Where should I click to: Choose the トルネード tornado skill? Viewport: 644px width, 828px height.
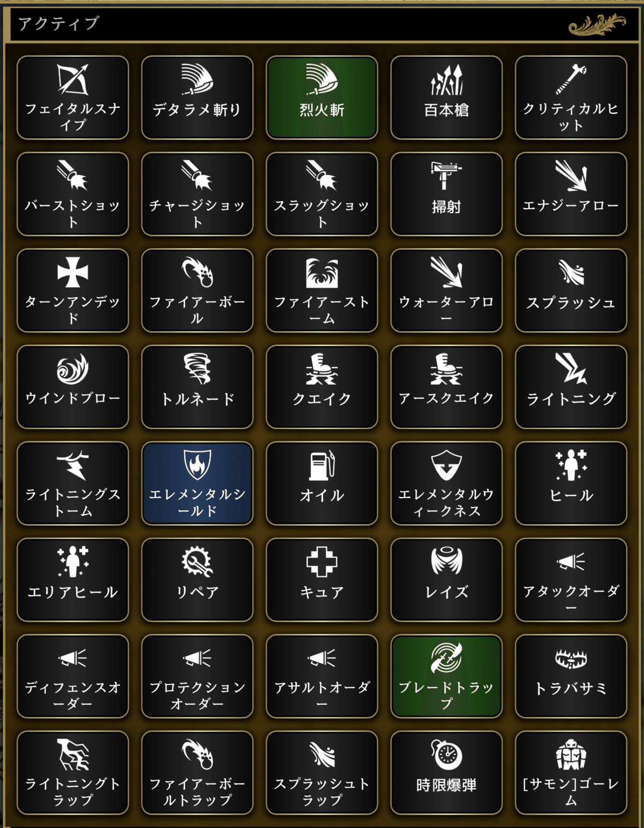[x=197, y=387]
